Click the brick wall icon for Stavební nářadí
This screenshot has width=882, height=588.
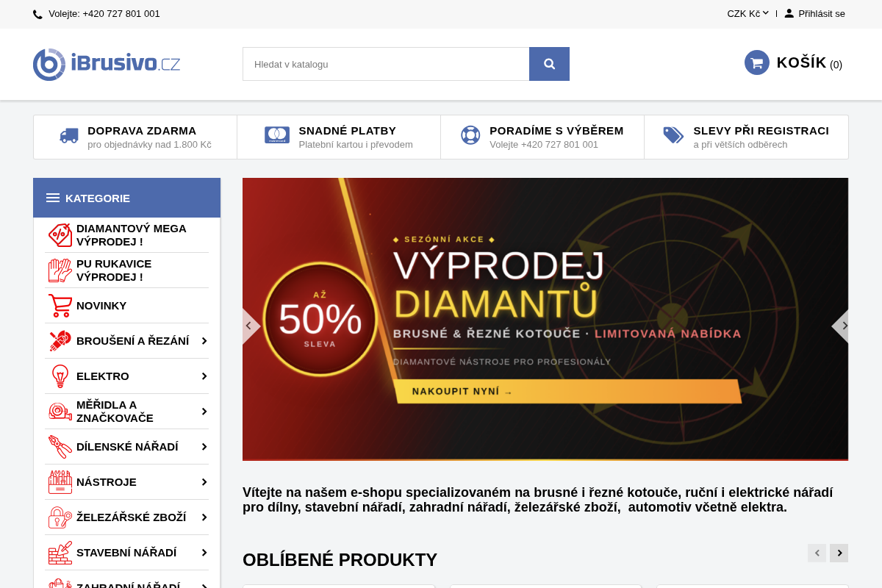click(60, 553)
